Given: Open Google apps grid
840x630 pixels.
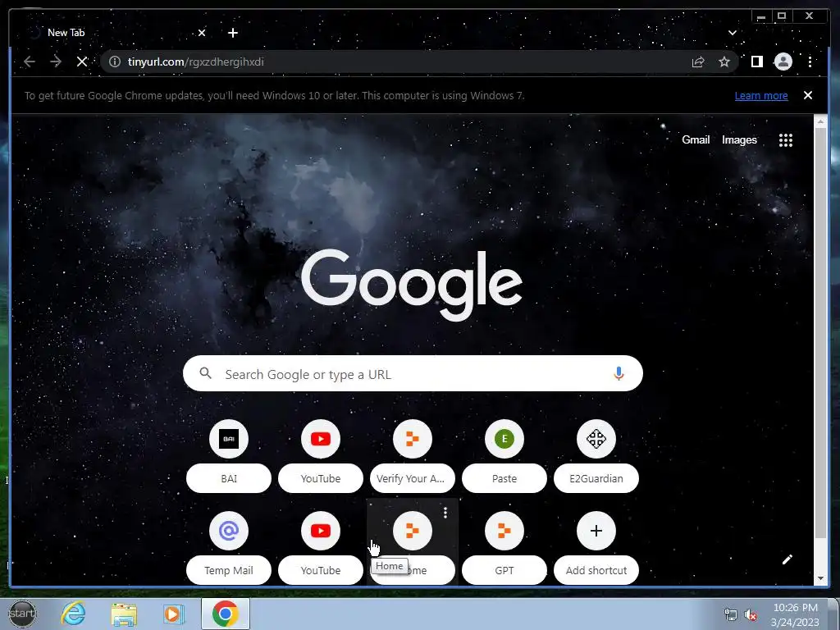Looking at the screenshot, I should point(785,140).
